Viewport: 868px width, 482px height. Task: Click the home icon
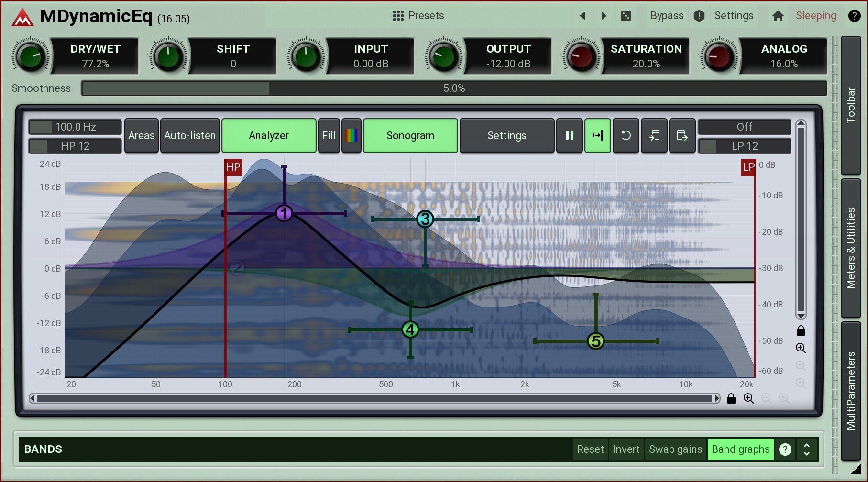[778, 16]
